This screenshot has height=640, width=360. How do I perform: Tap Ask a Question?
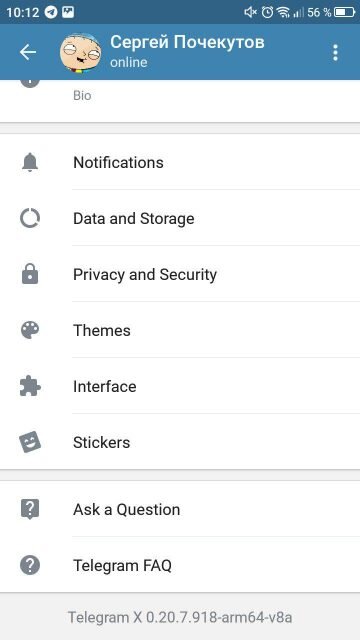(x=180, y=509)
